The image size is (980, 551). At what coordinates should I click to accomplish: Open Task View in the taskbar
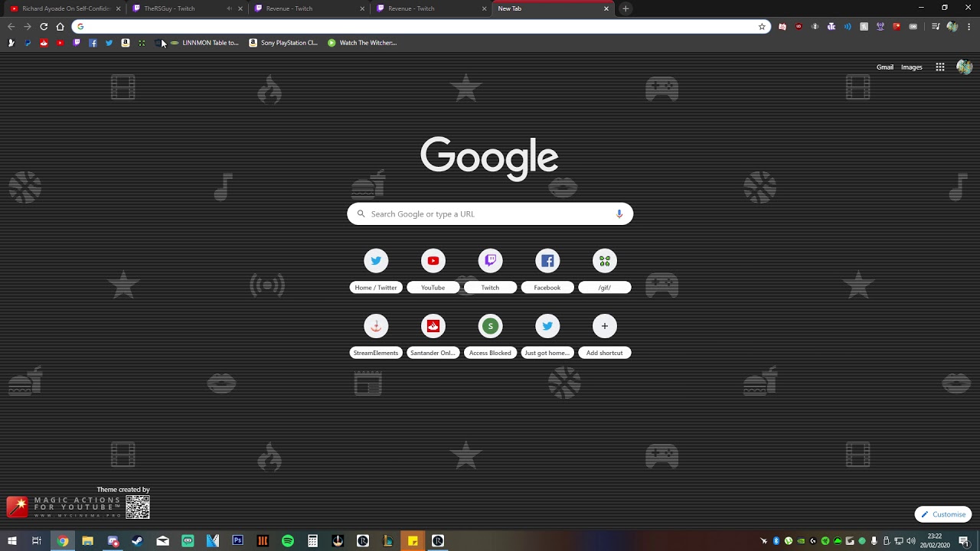tap(37, 541)
